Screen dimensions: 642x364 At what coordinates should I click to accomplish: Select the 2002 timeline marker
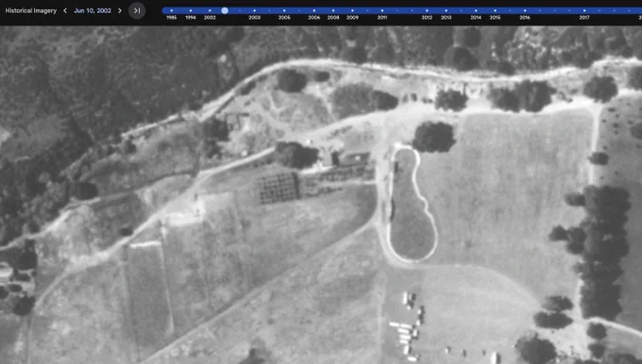(210, 10)
